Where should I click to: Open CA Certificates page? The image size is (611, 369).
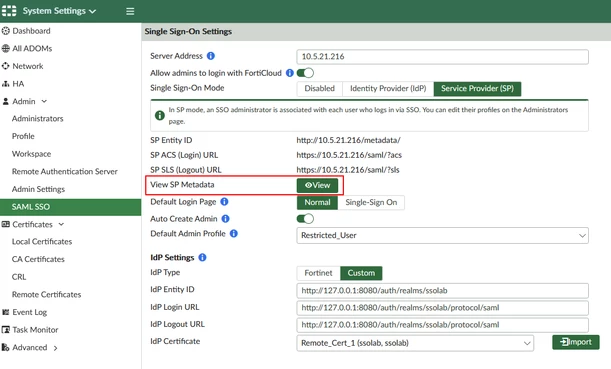(38, 259)
